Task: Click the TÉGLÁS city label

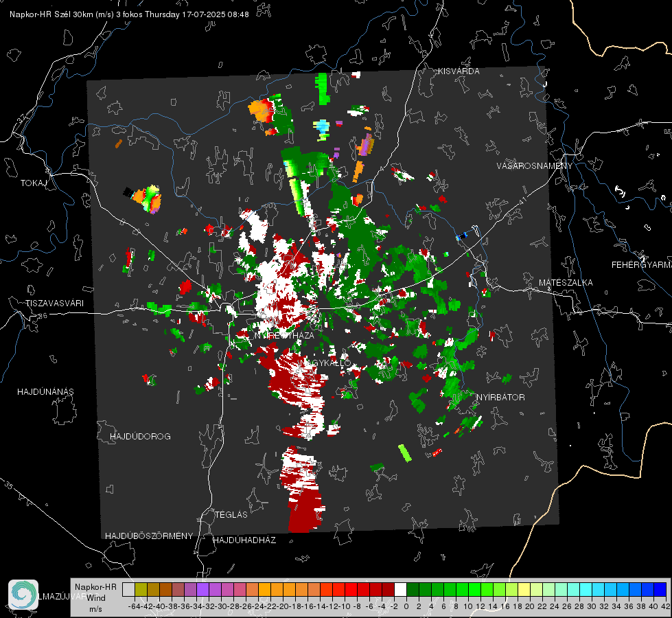Action: [x=231, y=514]
